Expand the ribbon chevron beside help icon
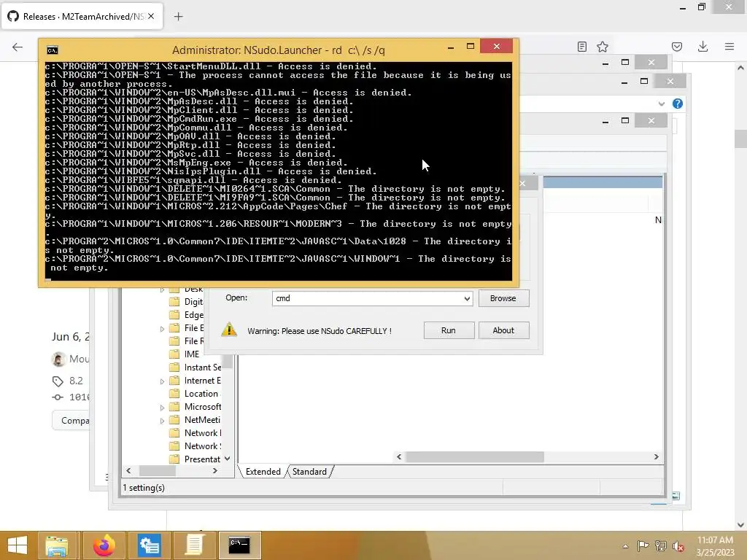 (661, 104)
